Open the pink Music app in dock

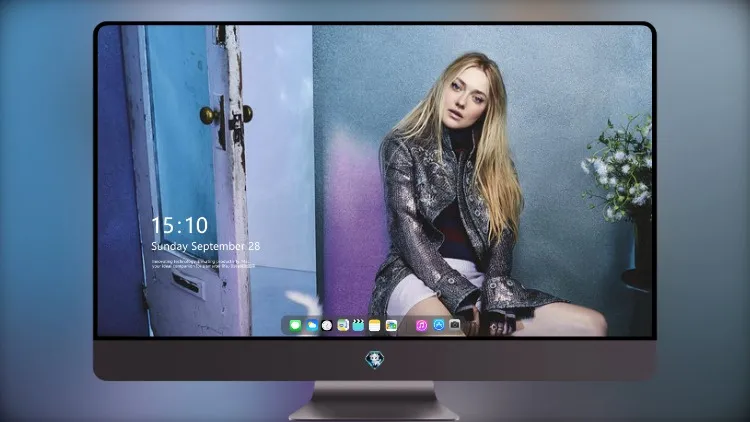(421, 326)
